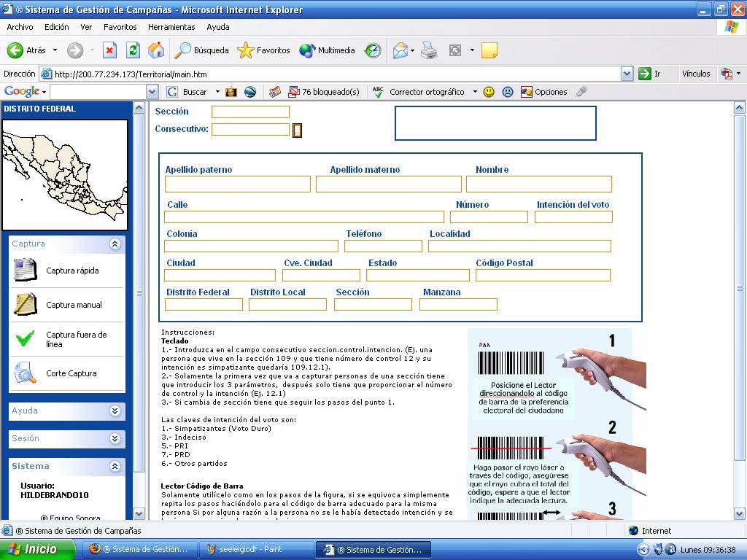This screenshot has height=560, width=747.
Task: Open the Google search box dropdown
Action: [x=152, y=92]
